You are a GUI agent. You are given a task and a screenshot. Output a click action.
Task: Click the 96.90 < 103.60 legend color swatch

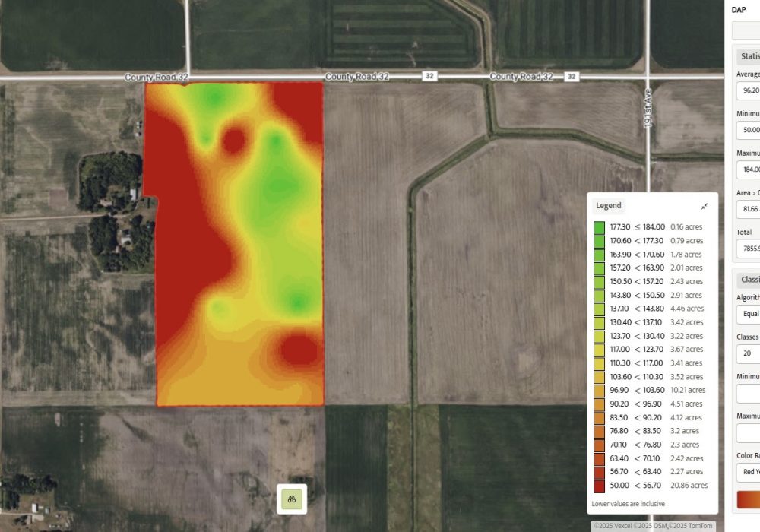point(600,391)
